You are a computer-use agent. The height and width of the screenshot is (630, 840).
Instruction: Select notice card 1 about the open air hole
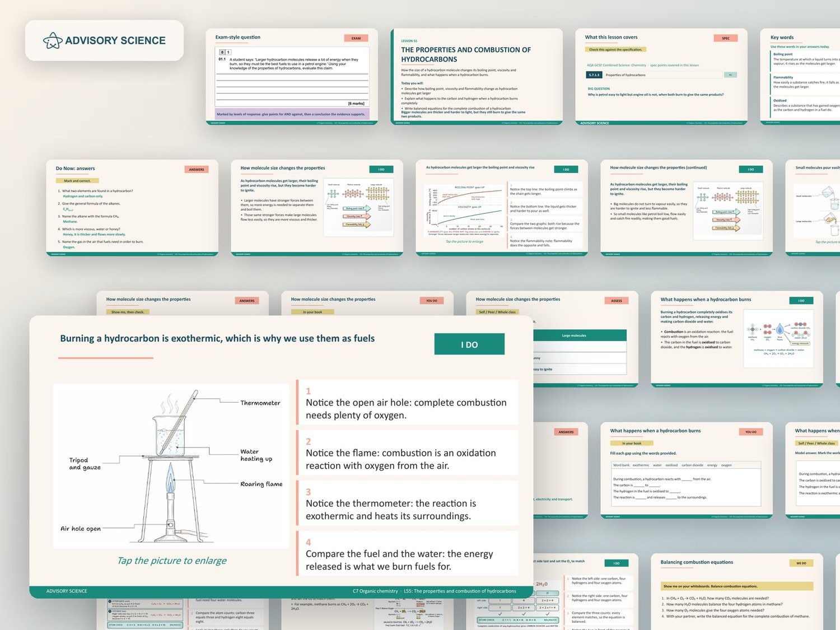[x=407, y=403]
